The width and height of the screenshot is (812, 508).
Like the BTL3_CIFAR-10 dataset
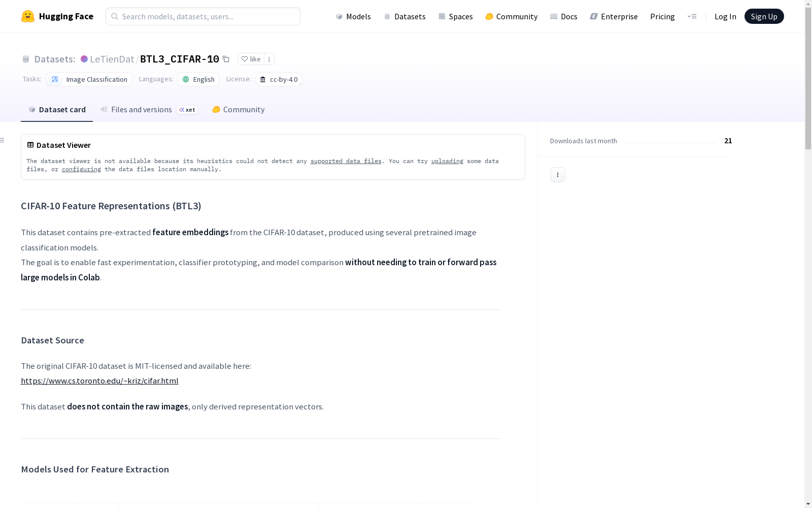tap(251, 59)
